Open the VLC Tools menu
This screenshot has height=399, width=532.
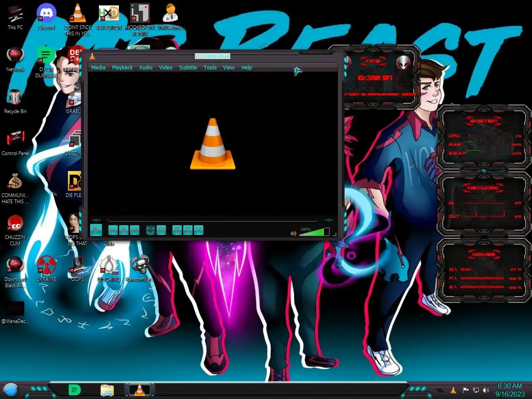pos(210,67)
